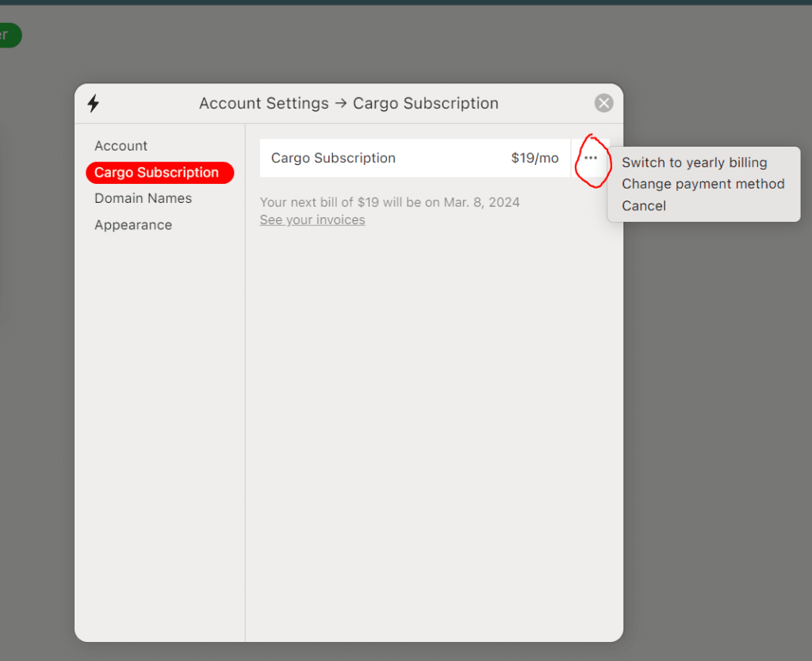Screen dimensions: 812x661
Task: Click the Cargo Subscription breadcrumb label
Action: pyautogui.click(x=425, y=103)
